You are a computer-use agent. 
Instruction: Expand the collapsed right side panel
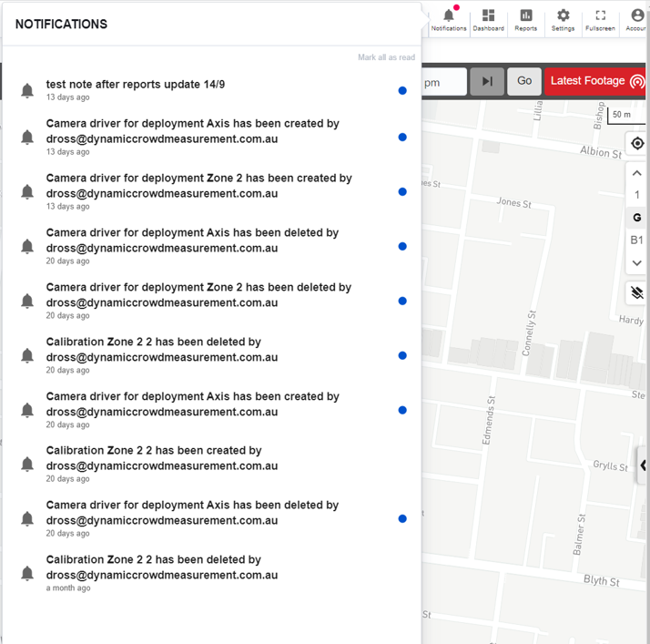pos(642,465)
